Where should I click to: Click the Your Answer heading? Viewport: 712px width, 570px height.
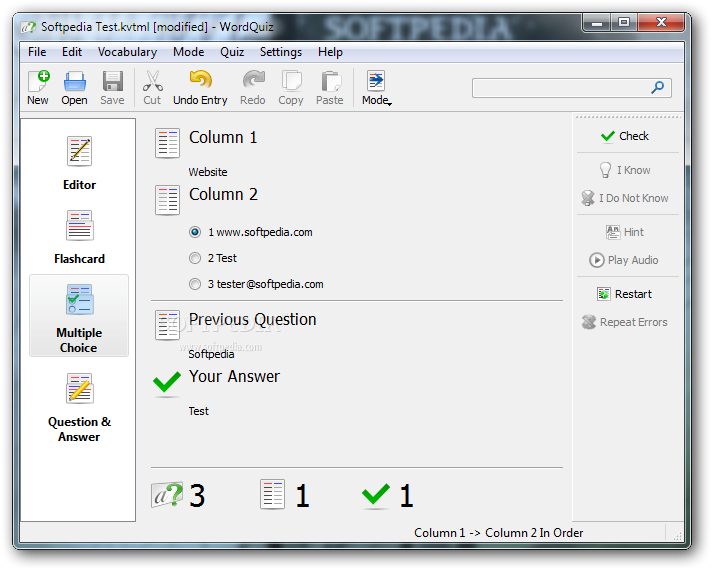(x=234, y=376)
